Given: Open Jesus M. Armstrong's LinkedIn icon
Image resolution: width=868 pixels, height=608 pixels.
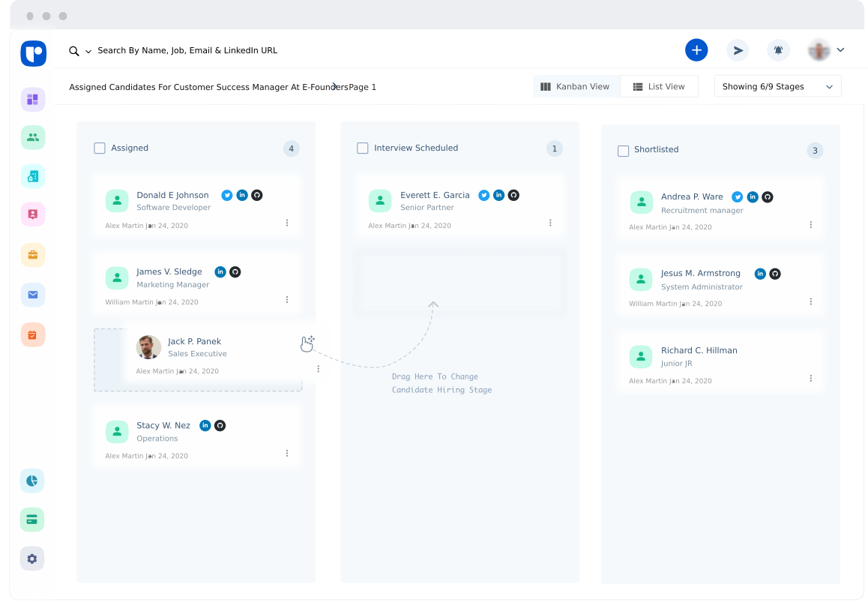Looking at the screenshot, I should pyautogui.click(x=760, y=274).
